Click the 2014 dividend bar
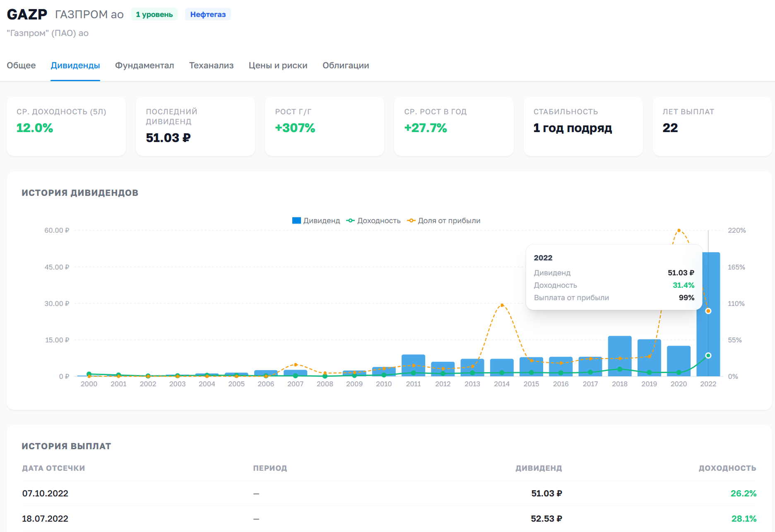The image size is (775, 532). [502, 368]
